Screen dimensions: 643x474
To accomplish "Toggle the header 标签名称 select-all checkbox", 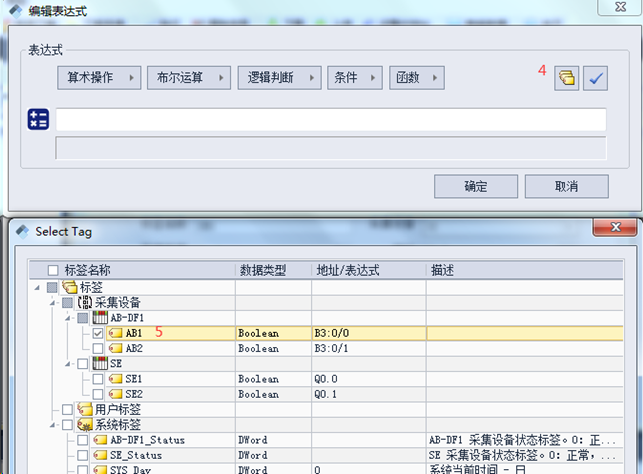I will coord(53,270).
